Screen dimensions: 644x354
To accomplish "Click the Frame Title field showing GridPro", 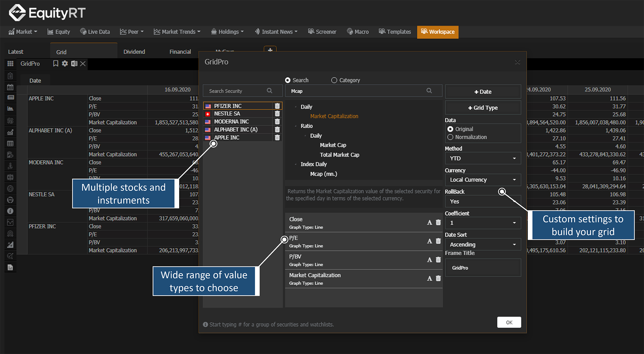I will pyautogui.click(x=483, y=268).
